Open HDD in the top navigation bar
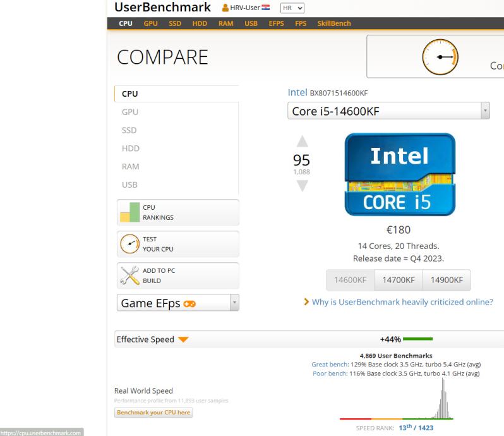The image size is (504, 436). point(200,23)
